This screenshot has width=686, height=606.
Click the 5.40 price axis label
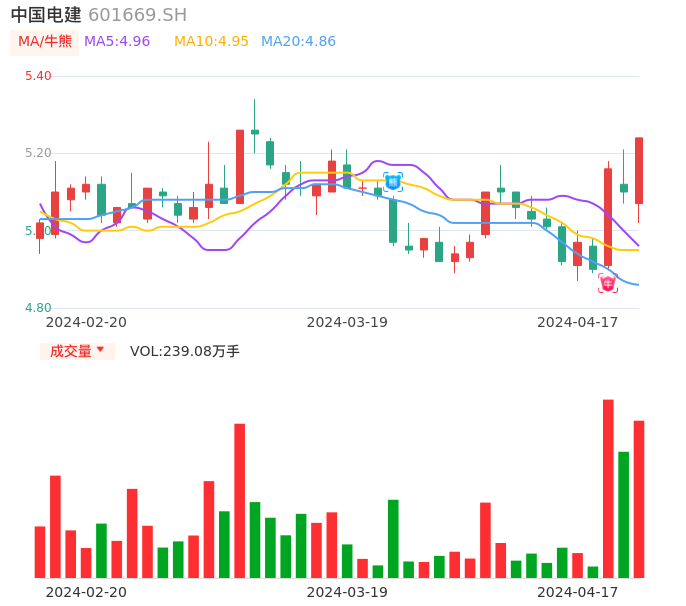(x=38, y=76)
